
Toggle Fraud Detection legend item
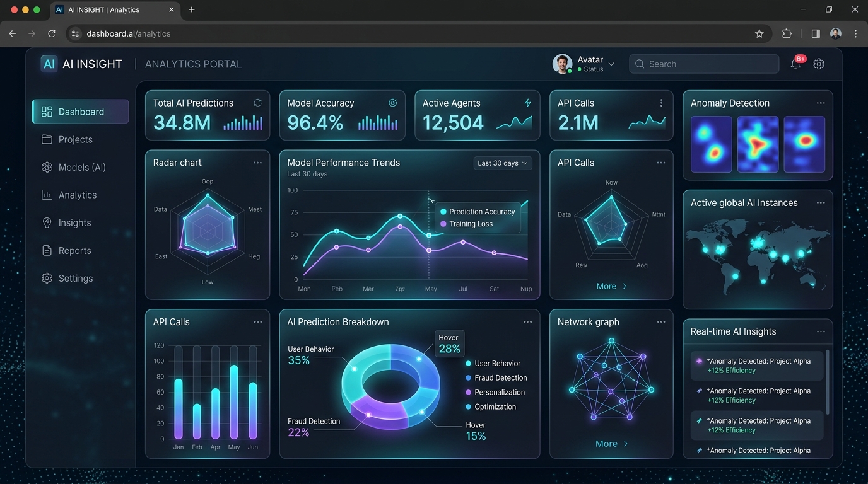tap(496, 378)
